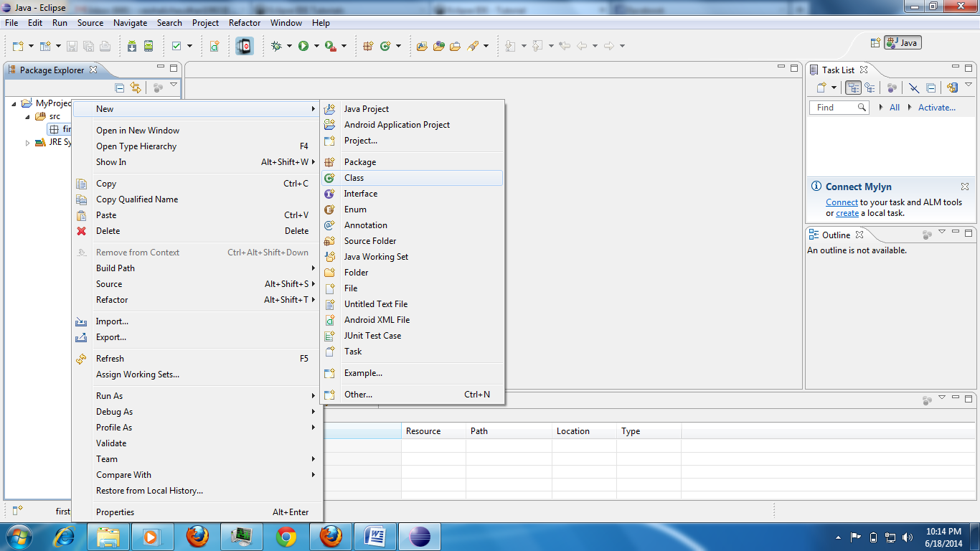Open the Debug dropdown arrow

tap(289, 46)
